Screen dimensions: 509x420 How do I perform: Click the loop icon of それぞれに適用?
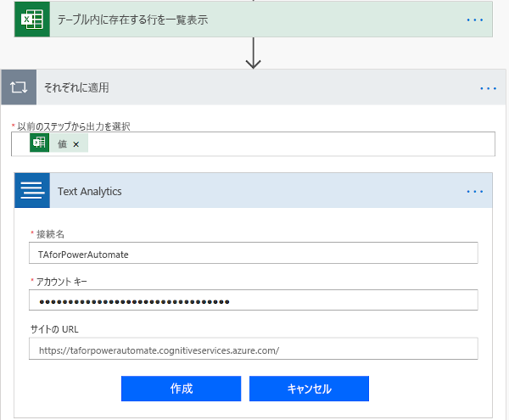click(x=19, y=87)
